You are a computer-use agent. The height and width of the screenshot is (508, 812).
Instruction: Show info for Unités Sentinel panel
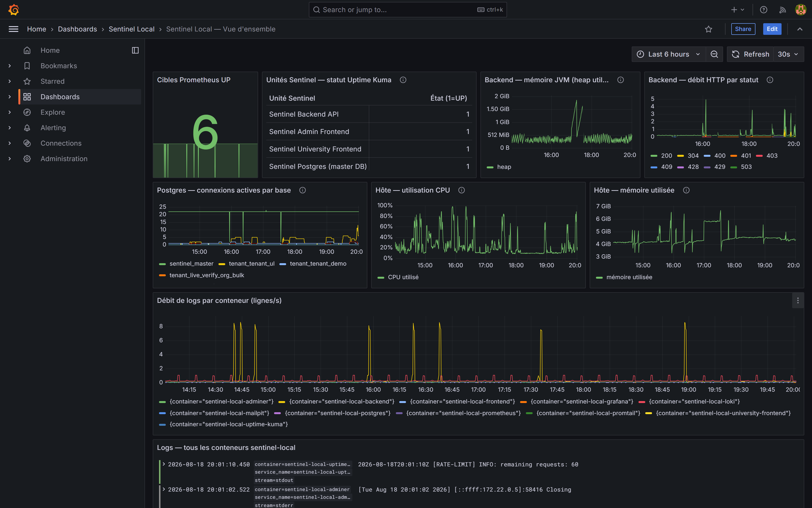click(x=403, y=80)
